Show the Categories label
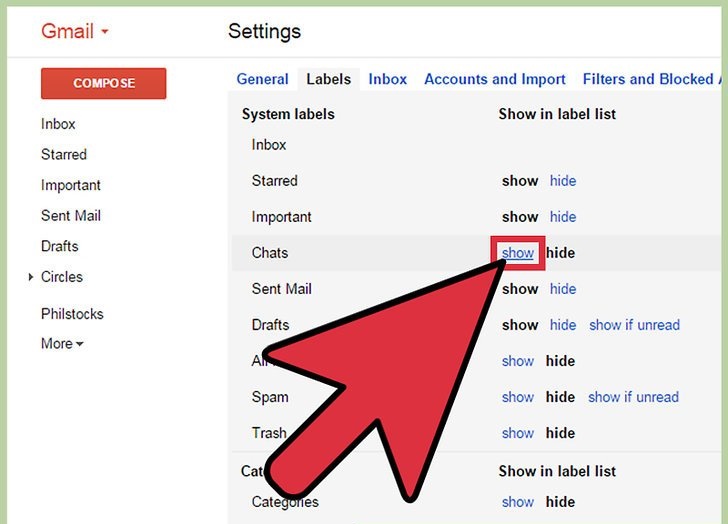Viewport: 728px width, 524px height. (518, 502)
